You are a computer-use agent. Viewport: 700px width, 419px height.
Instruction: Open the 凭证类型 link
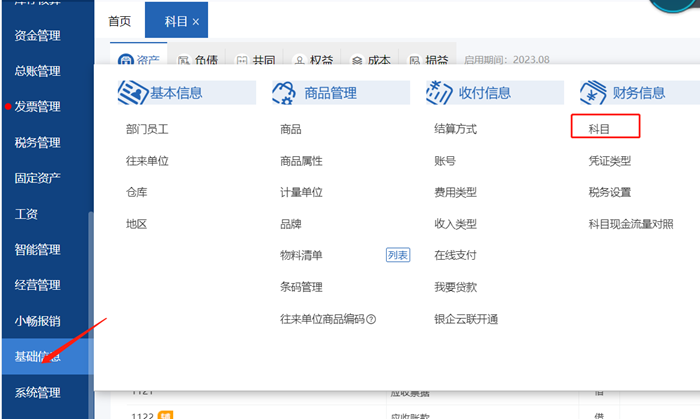(610, 161)
